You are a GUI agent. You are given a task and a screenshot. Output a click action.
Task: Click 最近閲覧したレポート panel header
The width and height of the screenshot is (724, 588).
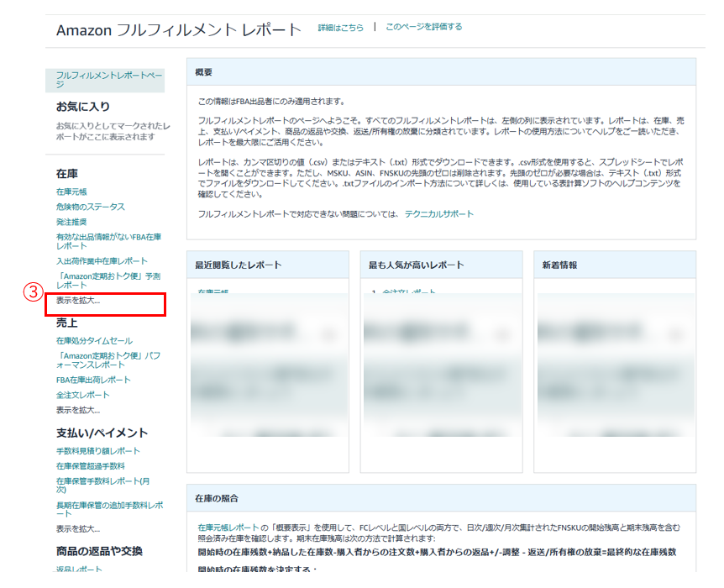[x=268, y=265]
